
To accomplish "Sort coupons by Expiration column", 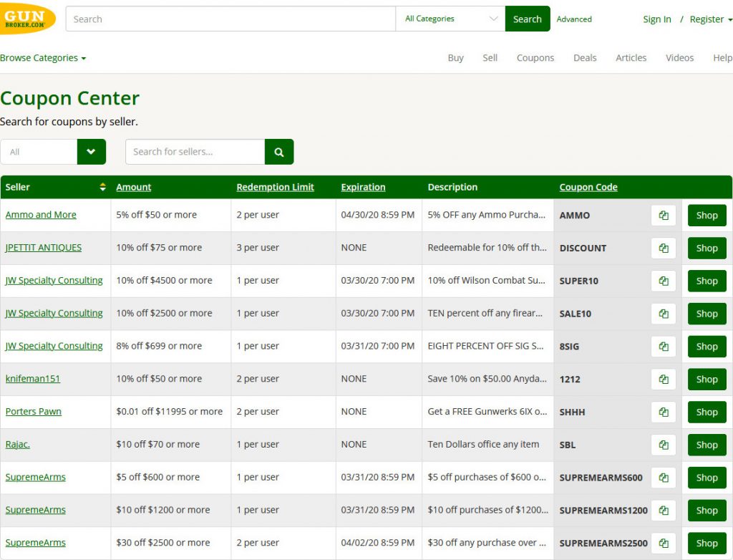I will pyautogui.click(x=363, y=187).
